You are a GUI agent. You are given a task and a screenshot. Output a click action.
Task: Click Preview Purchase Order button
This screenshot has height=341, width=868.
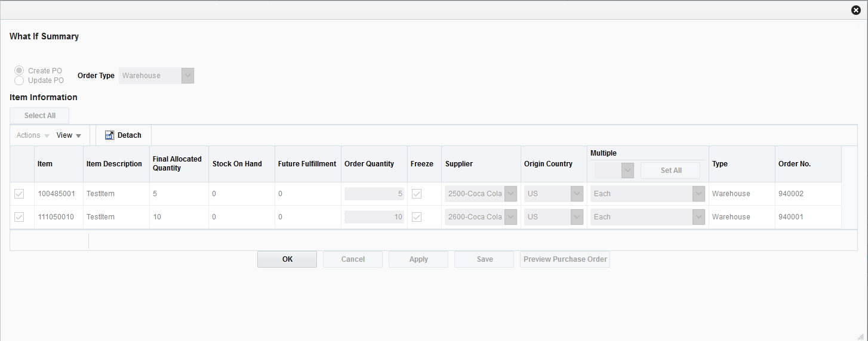pos(565,259)
